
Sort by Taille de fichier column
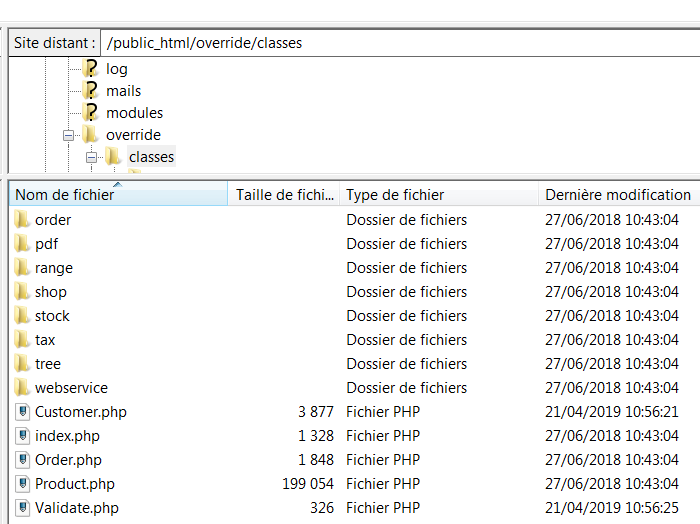284,194
